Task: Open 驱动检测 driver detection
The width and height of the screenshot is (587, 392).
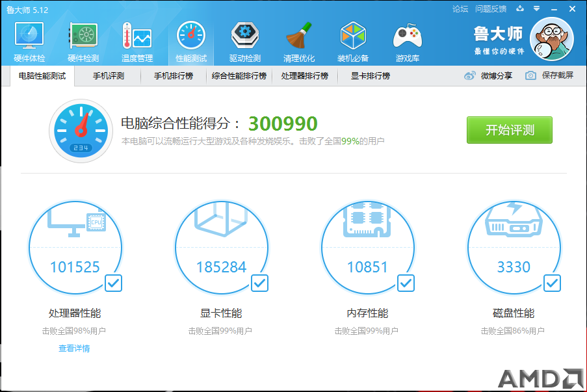Action: click(245, 42)
